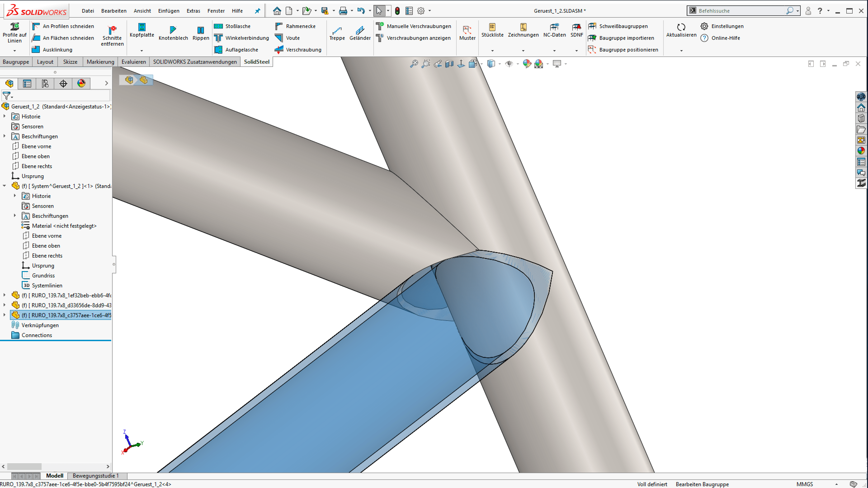Open Einstellungen settings
This screenshot has width=868, height=488.
(x=722, y=26)
